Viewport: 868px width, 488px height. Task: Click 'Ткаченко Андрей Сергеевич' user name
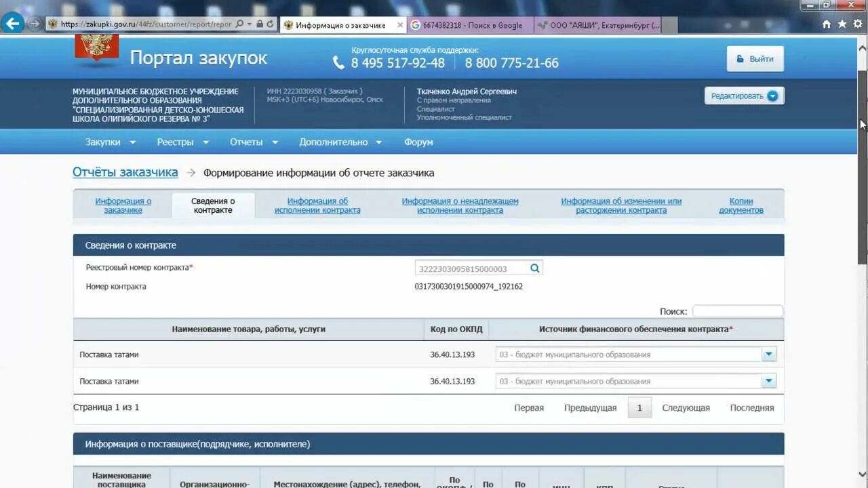pyautogui.click(x=467, y=91)
